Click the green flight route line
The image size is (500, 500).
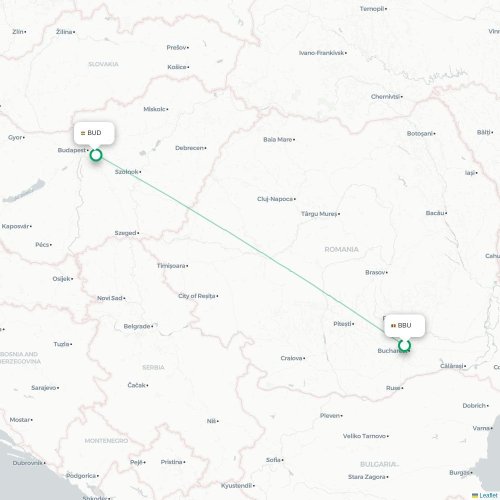point(250,250)
